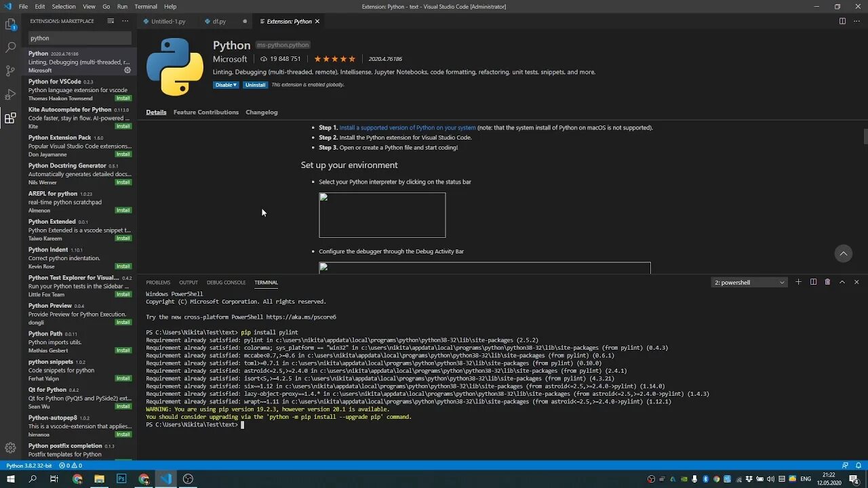This screenshot has height=488, width=868.
Task: Install the Python Extension Pack
Action: [123, 154]
